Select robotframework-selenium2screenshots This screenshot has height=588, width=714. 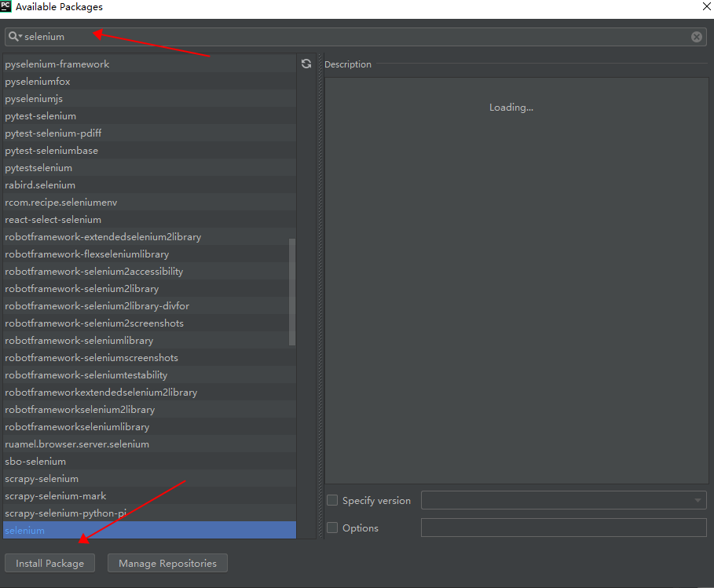pos(149,323)
